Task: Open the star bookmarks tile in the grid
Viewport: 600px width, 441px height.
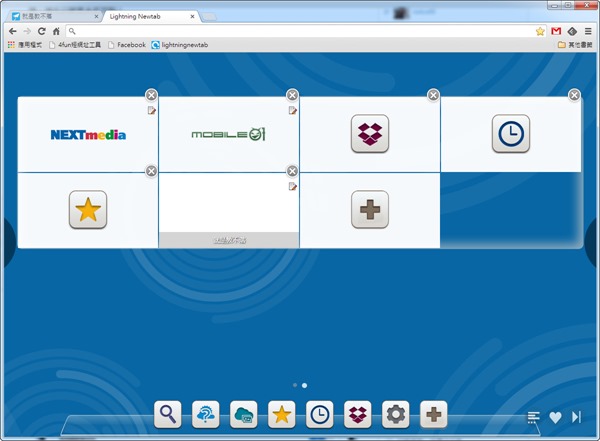Action: pyautogui.click(x=88, y=209)
